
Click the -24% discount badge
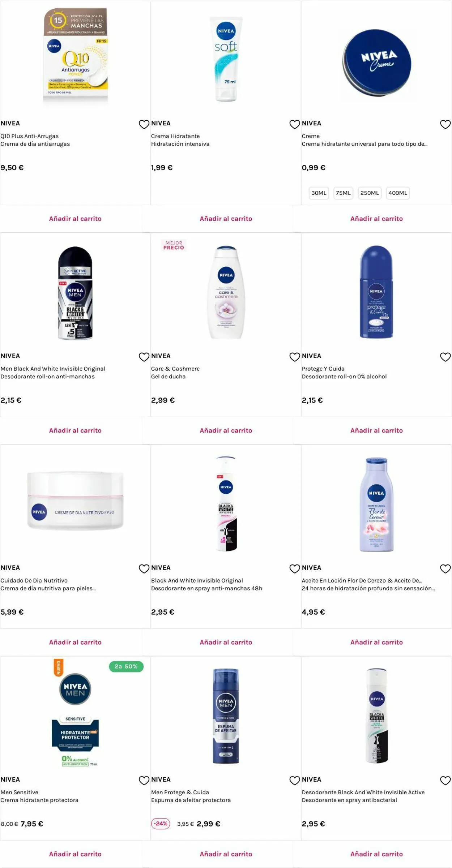(x=161, y=824)
